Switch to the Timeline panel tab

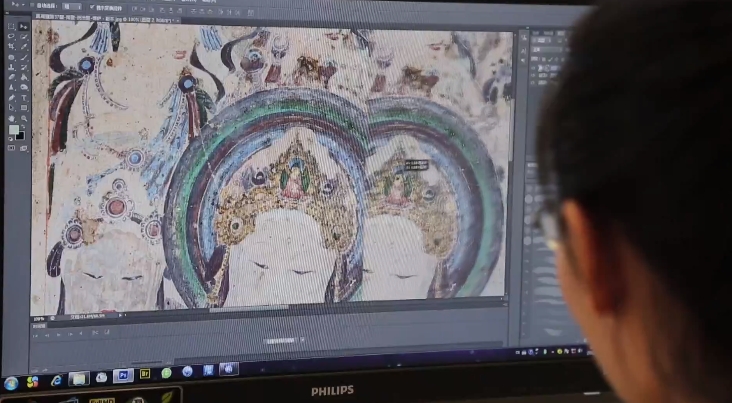(x=39, y=326)
